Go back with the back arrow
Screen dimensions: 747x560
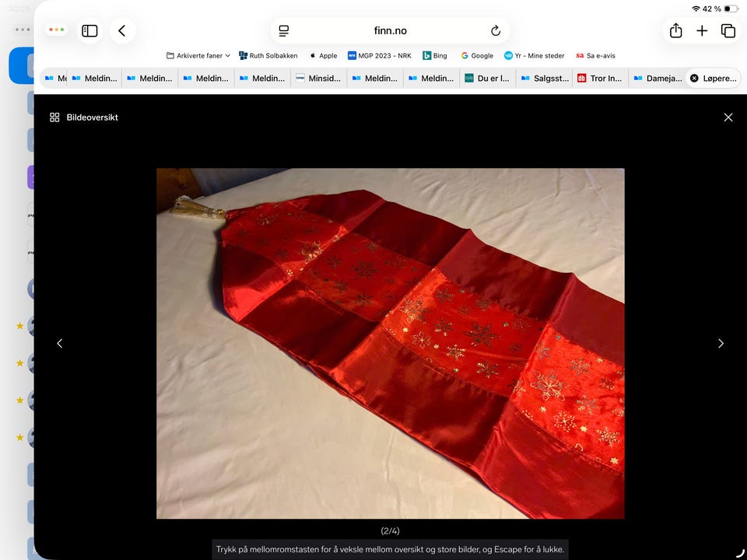(x=122, y=31)
